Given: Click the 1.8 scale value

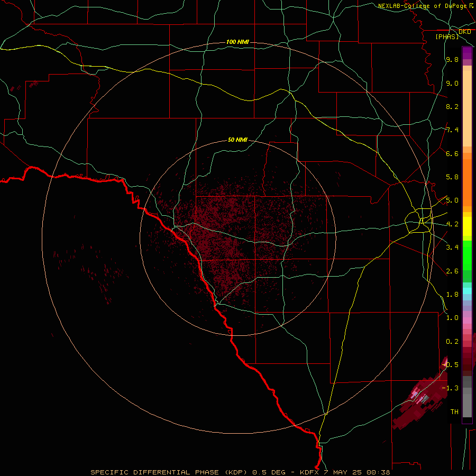Looking at the screenshot, I should 452,295.
